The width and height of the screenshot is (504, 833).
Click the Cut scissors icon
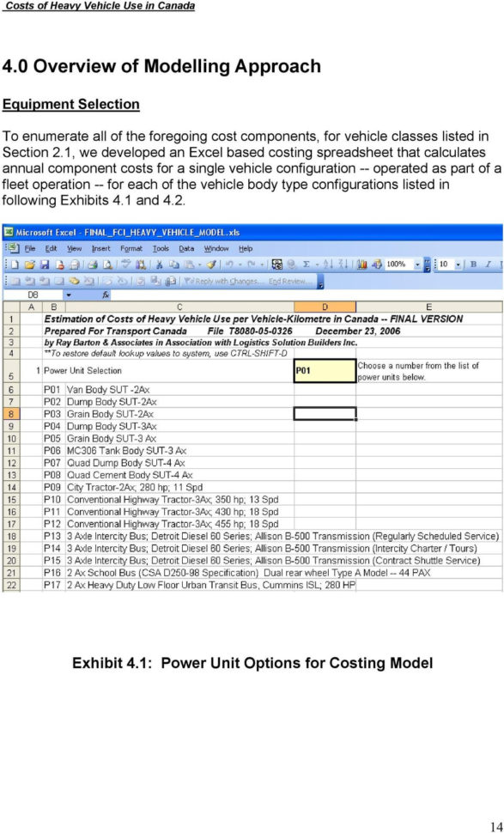click(x=160, y=264)
